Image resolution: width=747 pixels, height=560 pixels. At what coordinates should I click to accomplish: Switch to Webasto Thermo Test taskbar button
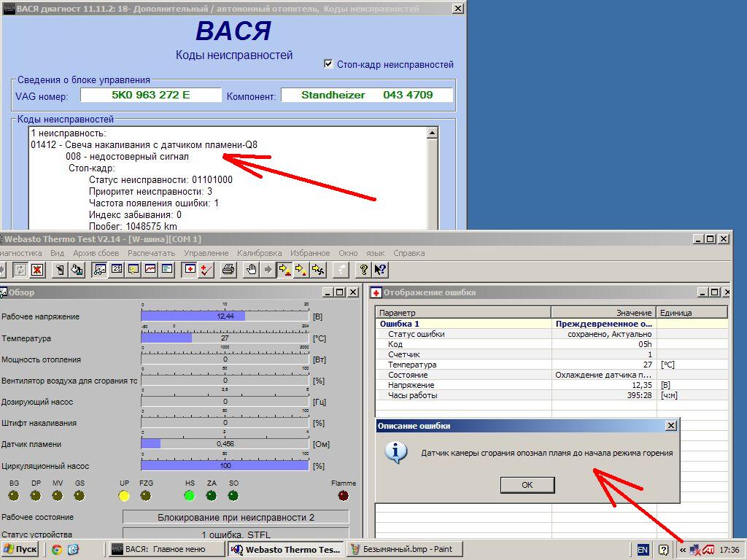[285, 550]
